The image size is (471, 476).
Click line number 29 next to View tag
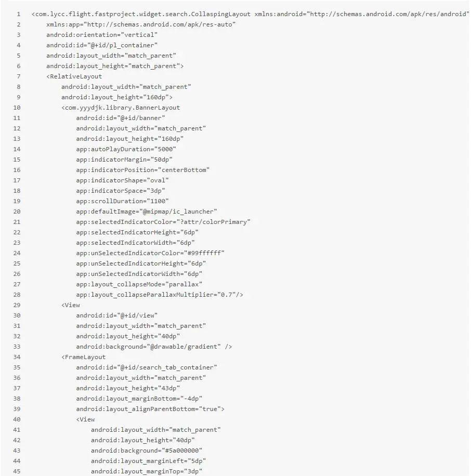point(17,305)
